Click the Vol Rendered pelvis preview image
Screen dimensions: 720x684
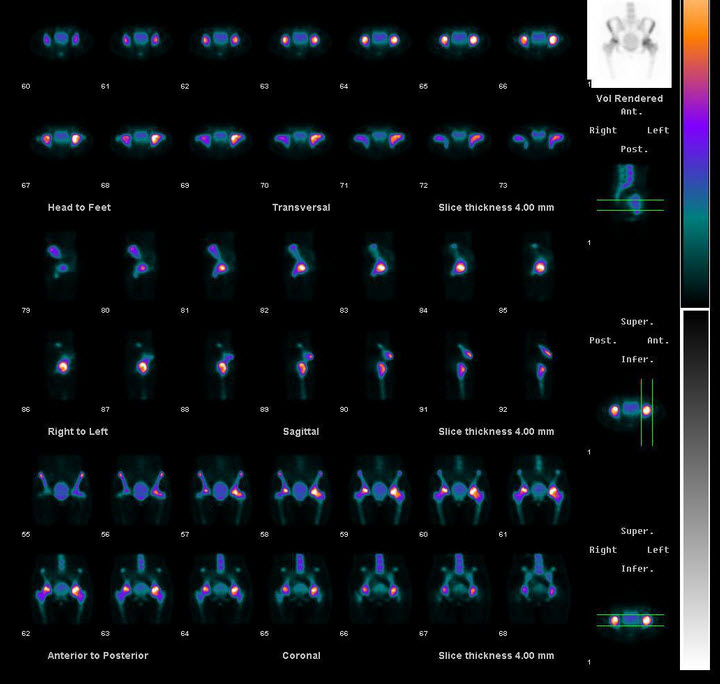630,44
